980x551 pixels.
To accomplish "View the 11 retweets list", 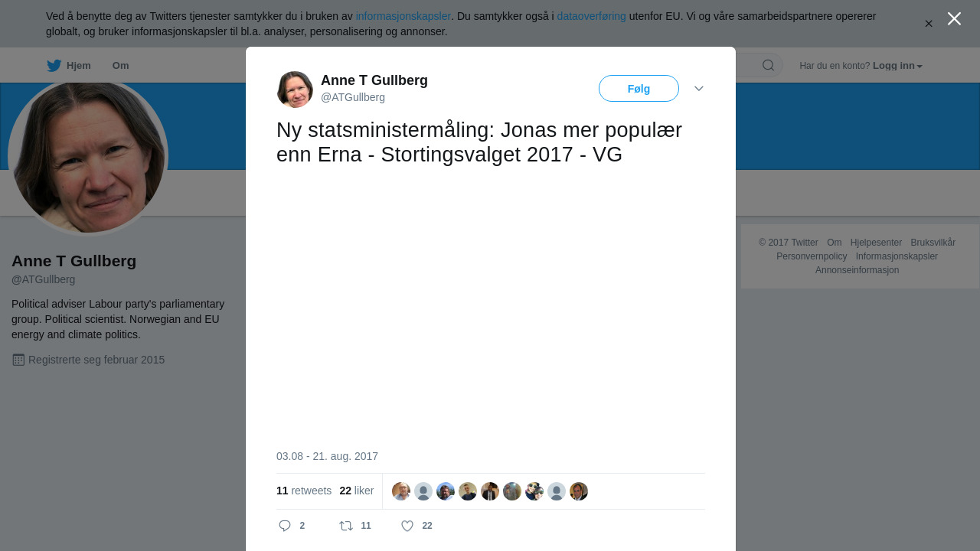I will pyautogui.click(x=304, y=491).
